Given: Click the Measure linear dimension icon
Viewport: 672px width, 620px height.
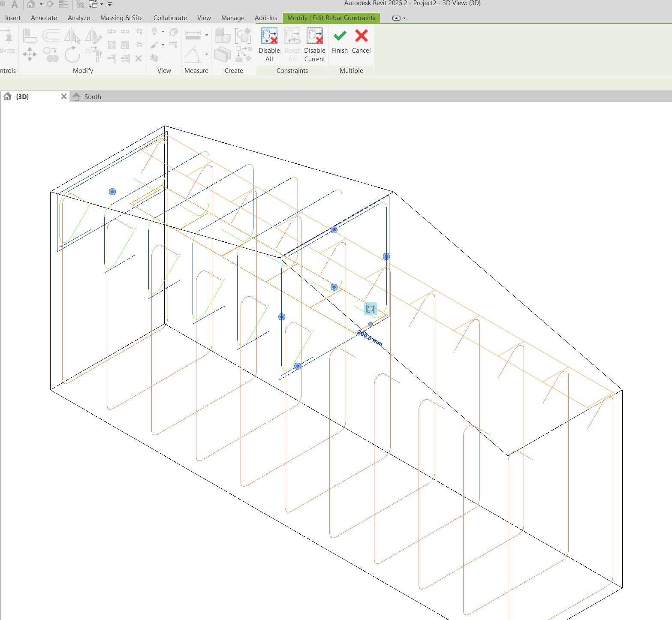Looking at the screenshot, I should tap(193, 34).
